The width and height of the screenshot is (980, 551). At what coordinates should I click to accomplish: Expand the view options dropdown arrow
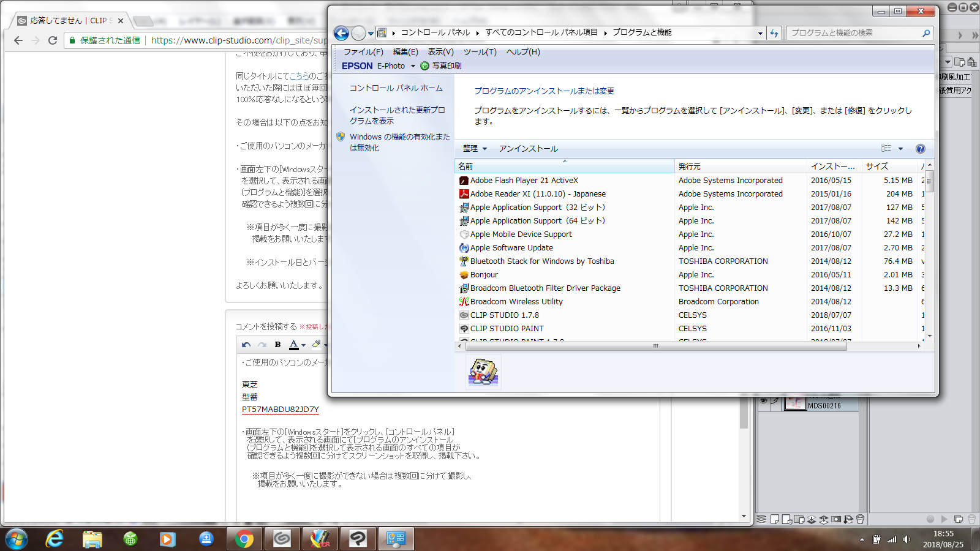(x=900, y=149)
